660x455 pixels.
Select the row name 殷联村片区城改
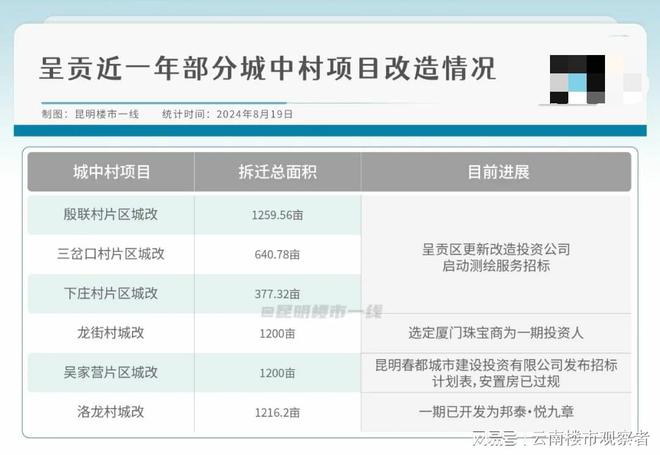point(111,214)
